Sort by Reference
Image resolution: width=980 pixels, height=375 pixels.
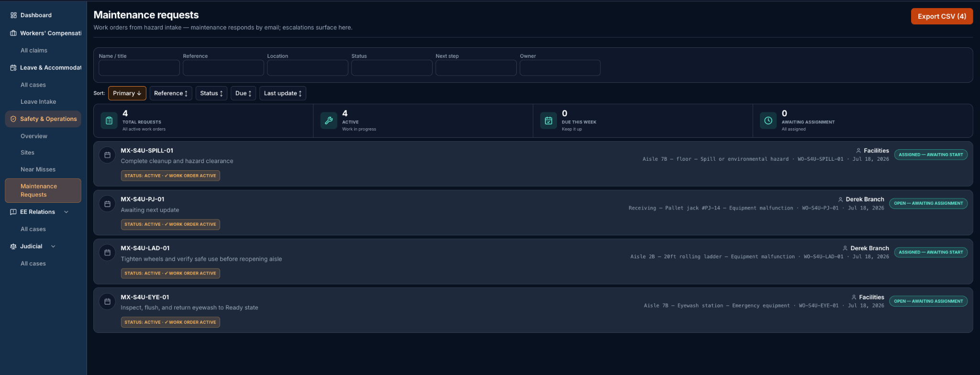(x=171, y=93)
